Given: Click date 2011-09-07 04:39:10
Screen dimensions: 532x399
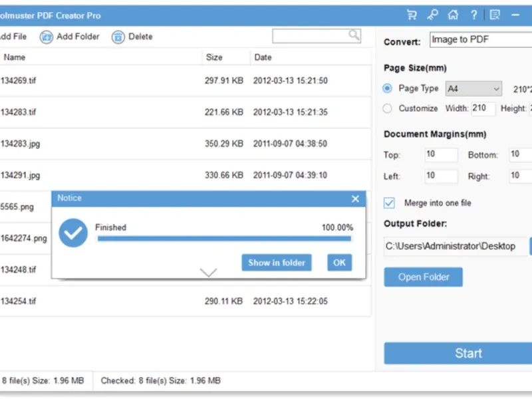Looking at the screenshot, I should click(x=290, y=176).
